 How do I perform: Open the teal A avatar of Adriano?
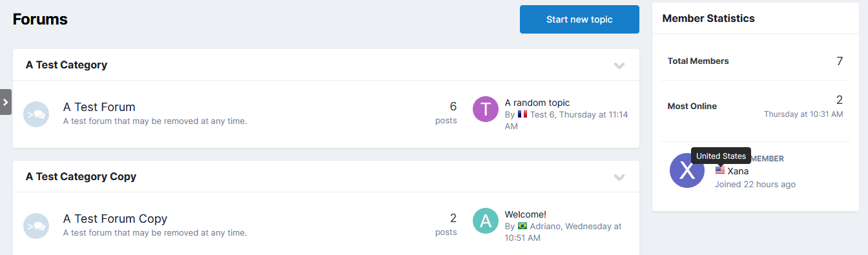pyautogui.click(x=486, y=221)
